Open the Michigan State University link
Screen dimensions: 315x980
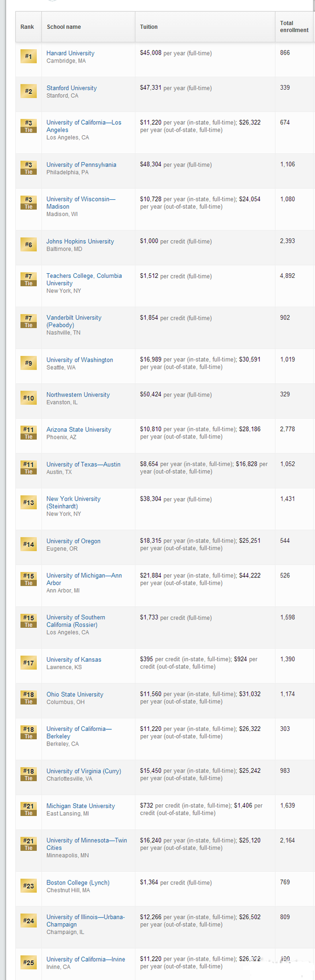click(x=80, y=806)
